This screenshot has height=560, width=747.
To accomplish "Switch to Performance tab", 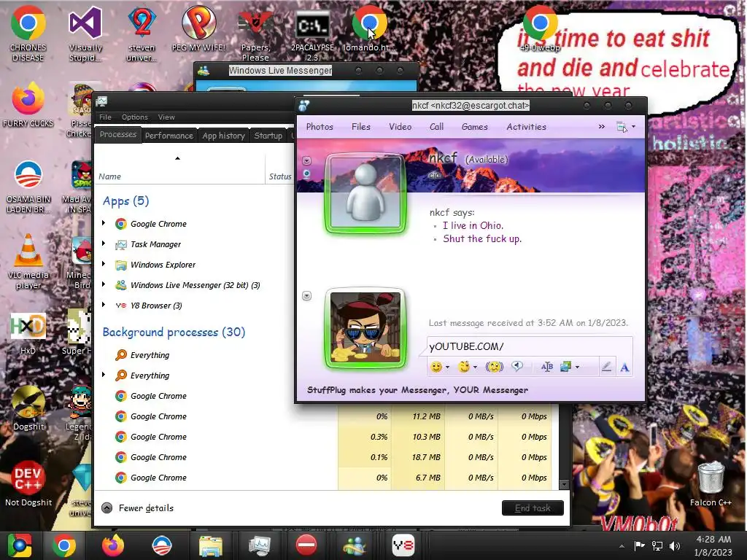I will tap(169, 136).
